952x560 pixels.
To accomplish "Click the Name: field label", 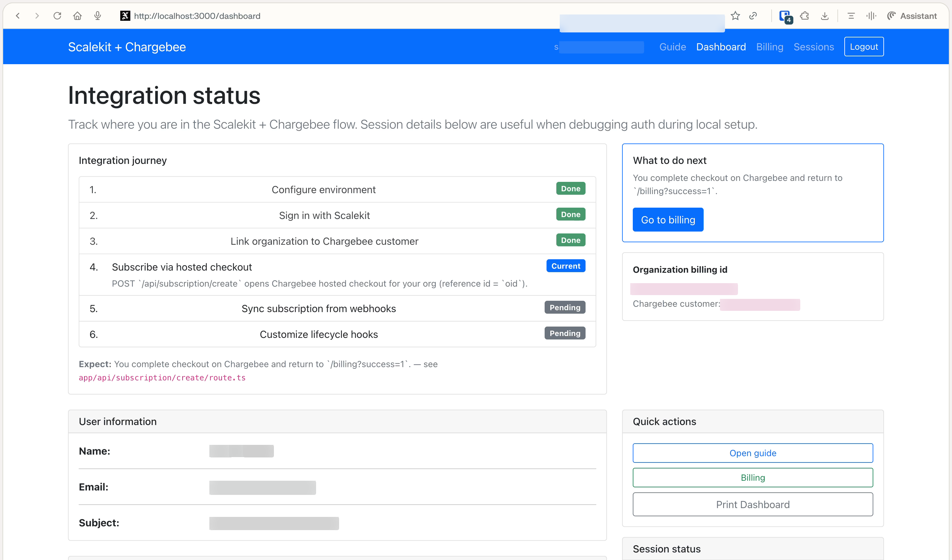I will (x=94, y=451).
